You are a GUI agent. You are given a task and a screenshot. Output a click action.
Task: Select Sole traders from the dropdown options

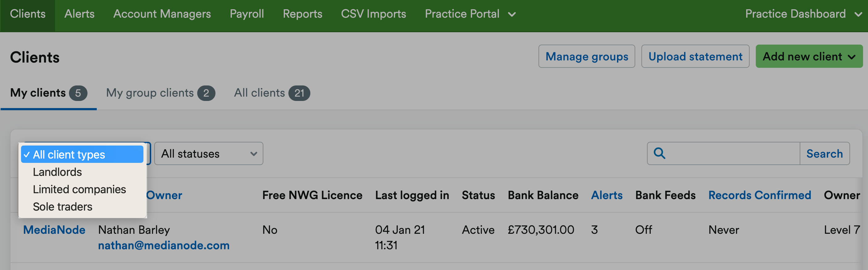click(x=62, y=207)
